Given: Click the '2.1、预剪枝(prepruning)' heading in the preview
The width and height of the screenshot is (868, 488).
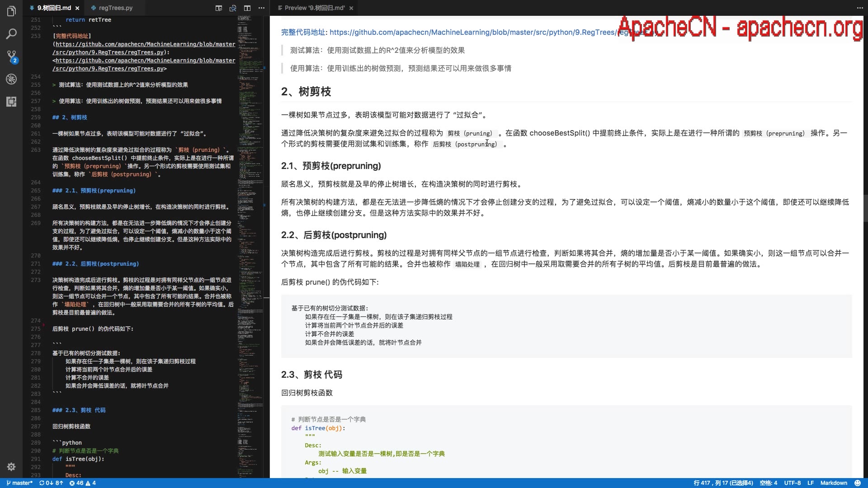Looking at the screenshot, I should 331,166.
